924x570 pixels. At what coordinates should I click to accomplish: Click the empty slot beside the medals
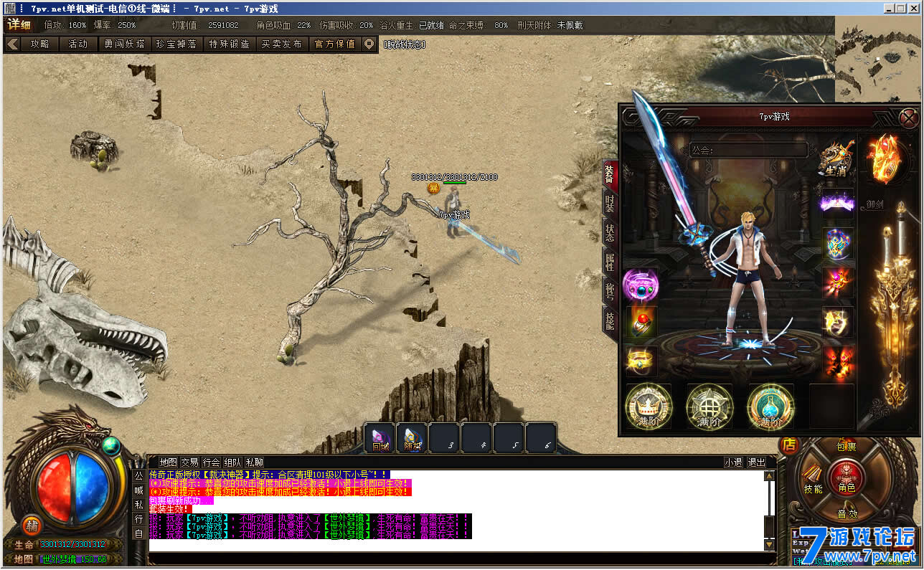(832, 407)
